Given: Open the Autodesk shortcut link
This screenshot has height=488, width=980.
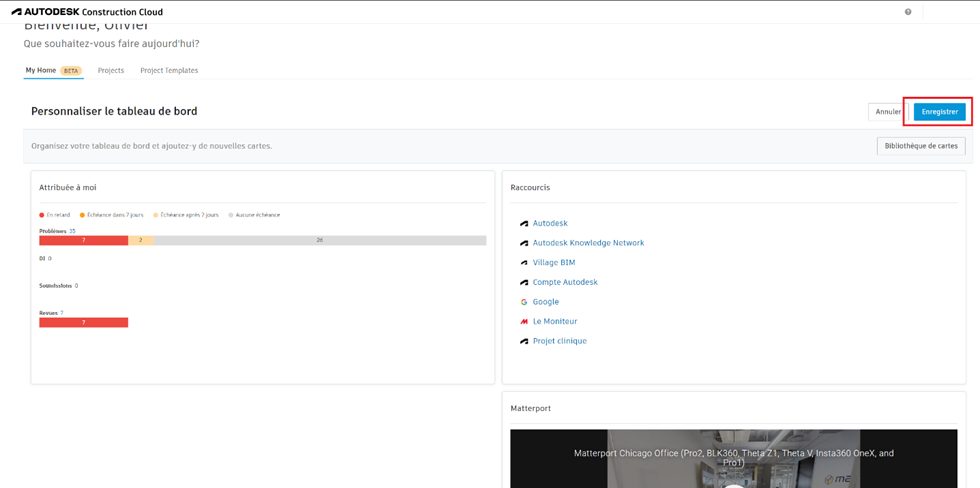Looking at the screenshot, I should tap(550, 223).
